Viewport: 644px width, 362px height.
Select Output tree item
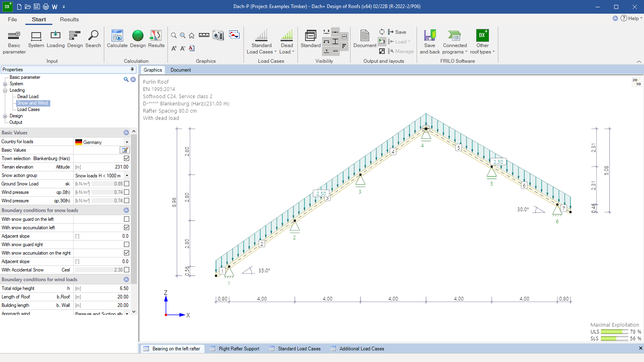16,122
